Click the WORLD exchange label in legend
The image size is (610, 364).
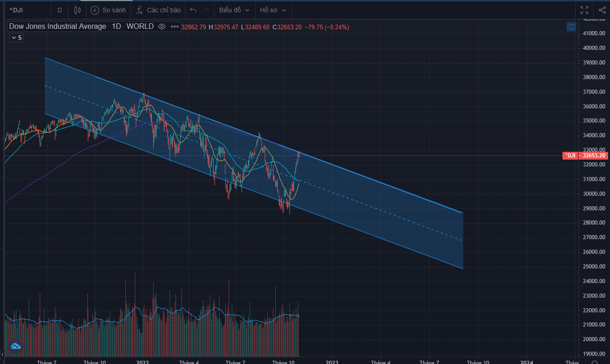[x=140, y=27]
